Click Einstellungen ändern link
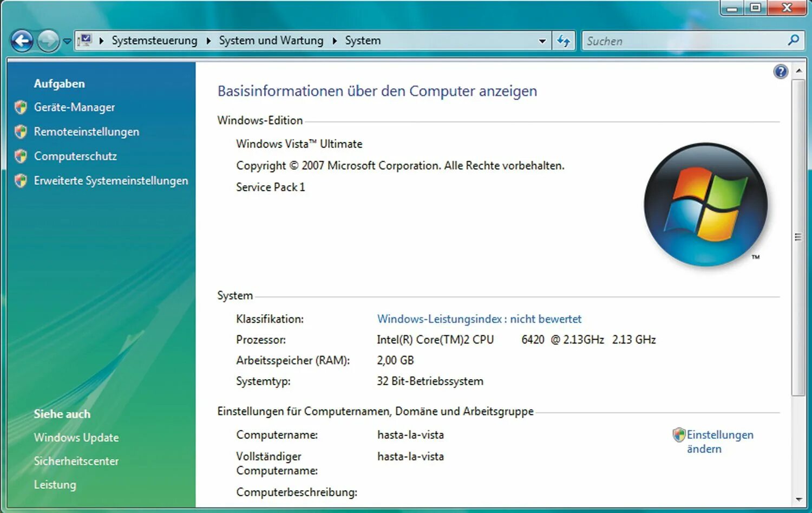 [x=720, y=441]
